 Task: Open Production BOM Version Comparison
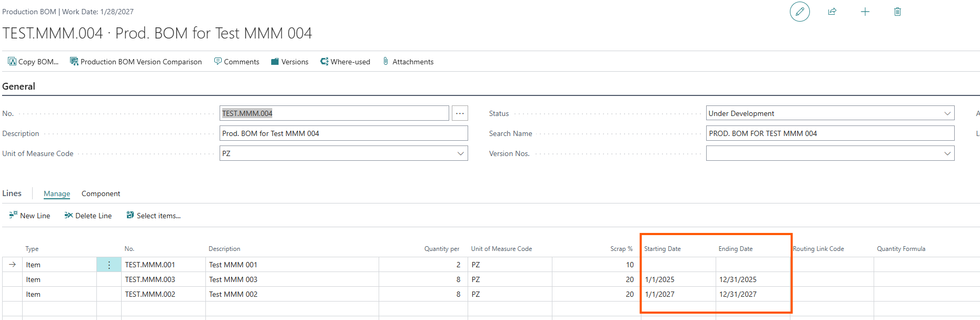coord(136,62)
